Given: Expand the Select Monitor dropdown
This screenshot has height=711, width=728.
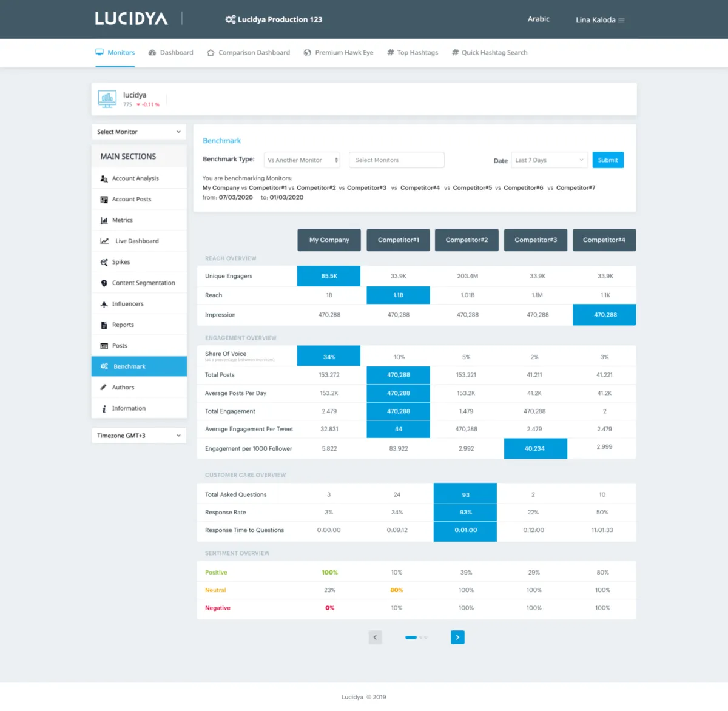Looking at the screenshot, I should pyautogui.click(x=139, y=132).
